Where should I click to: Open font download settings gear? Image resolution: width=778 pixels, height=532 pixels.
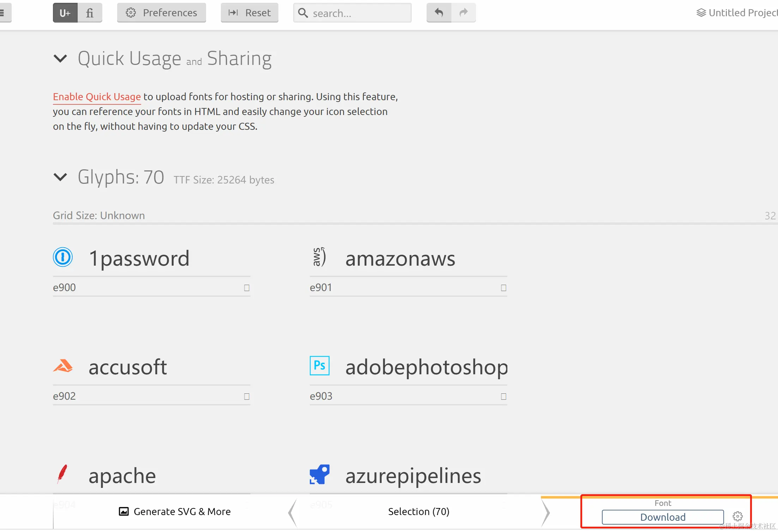click(737, 516)
